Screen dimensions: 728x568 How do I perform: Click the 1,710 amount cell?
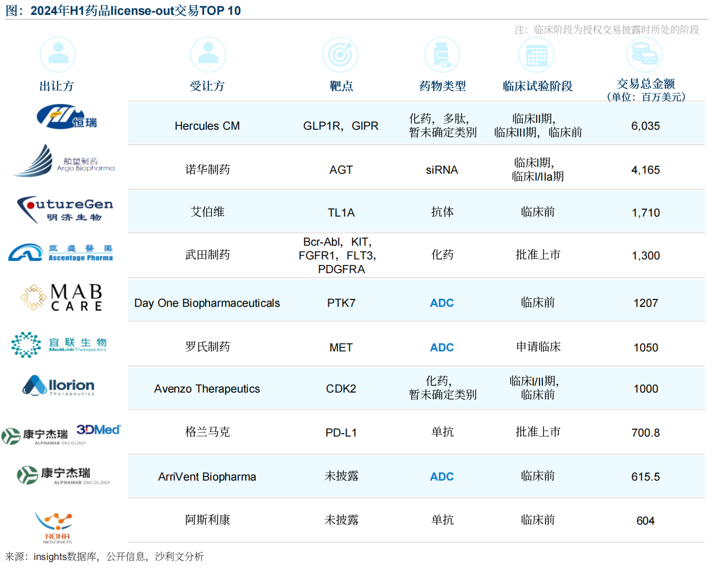pyautogui.click(x=646, y=213)
